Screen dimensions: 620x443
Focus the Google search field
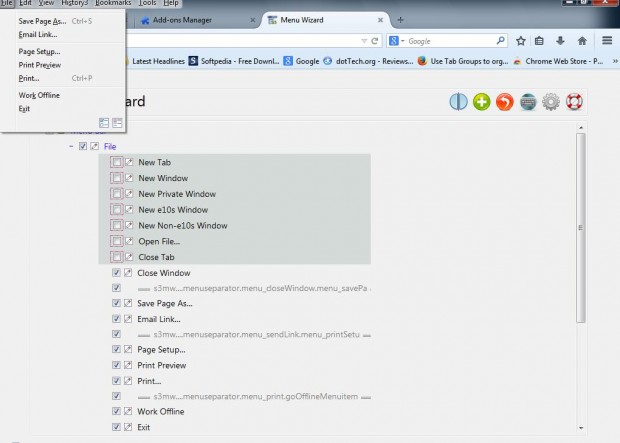450,41
